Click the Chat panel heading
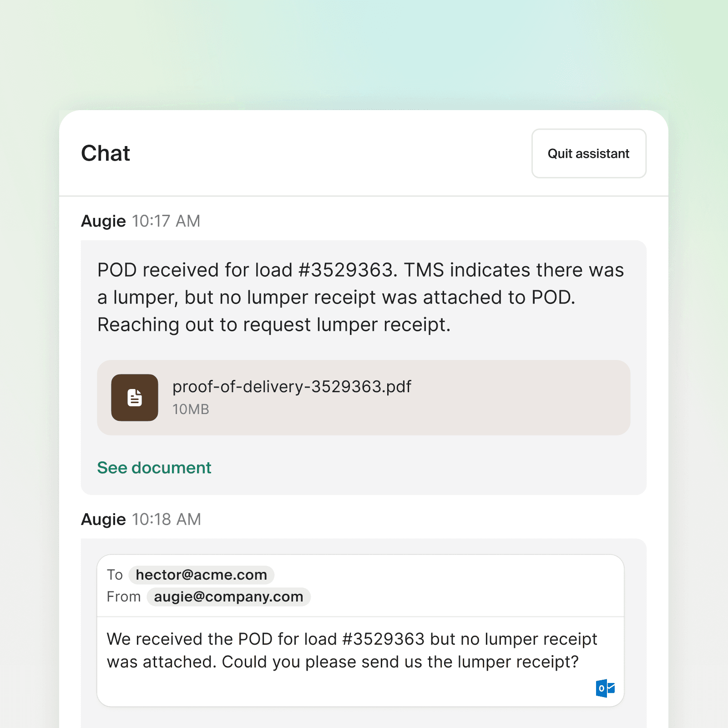 (x=106, y=153)
